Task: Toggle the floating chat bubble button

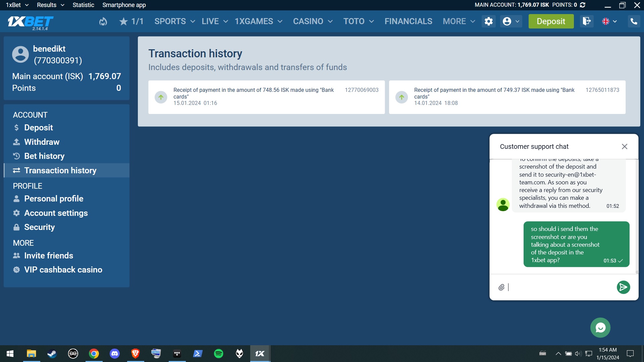Action: pyautogui.click(x=600, y=327)
